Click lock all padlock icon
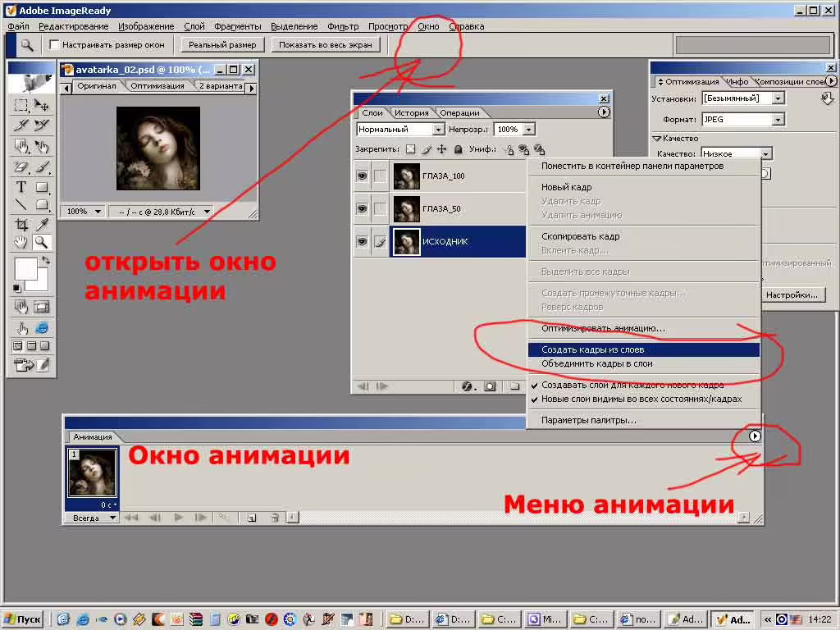Screen dimensions: 840x630 tap(458, 149)
